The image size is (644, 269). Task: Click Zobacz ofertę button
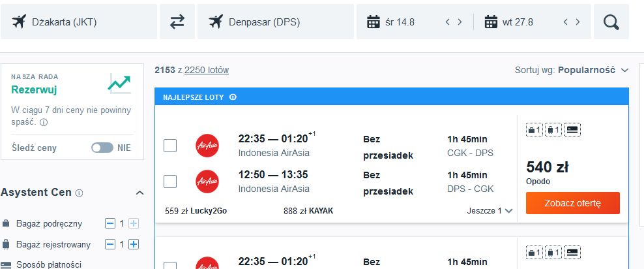coord(572,203)
